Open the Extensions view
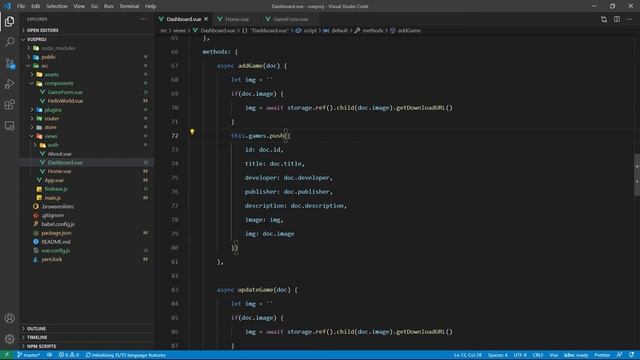640x360 pixels. 9,105
